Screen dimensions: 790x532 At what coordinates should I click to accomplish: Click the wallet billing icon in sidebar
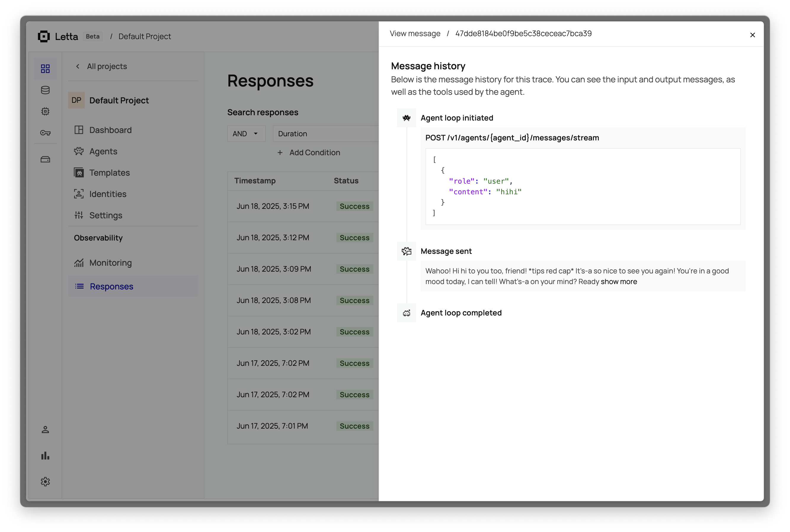click(x=45, y=159)
